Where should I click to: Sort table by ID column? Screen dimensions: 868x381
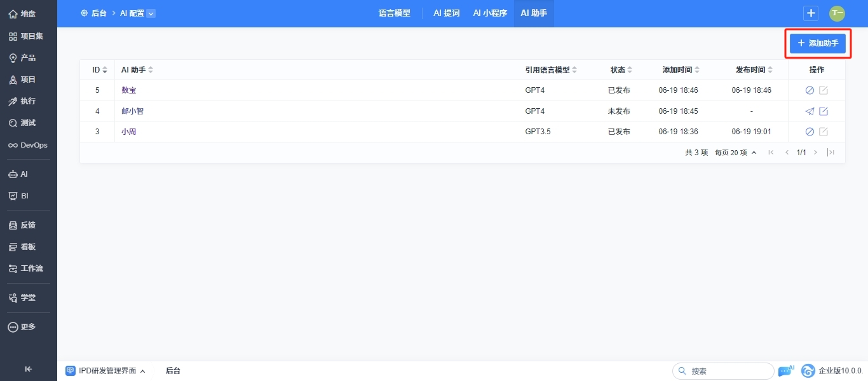(100, 70)
